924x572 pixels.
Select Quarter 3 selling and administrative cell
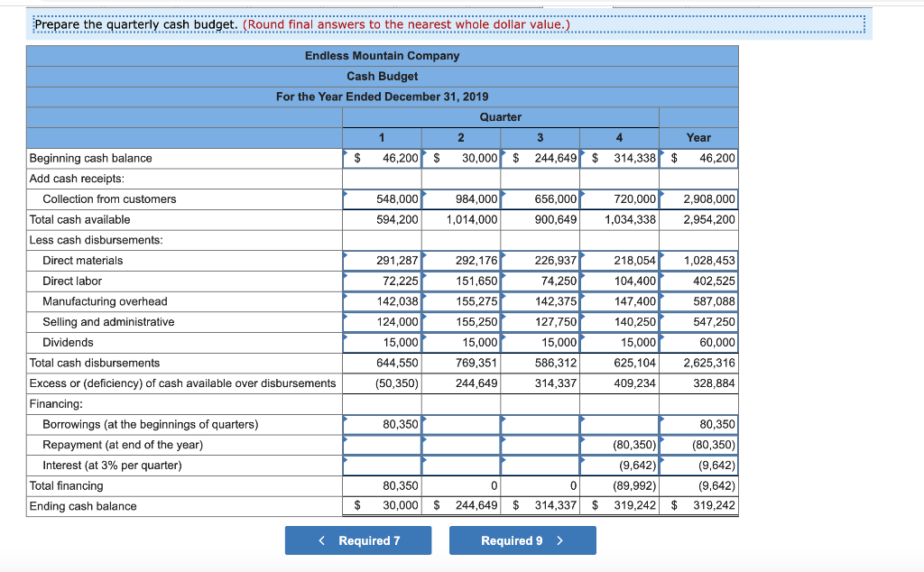pos(541,321)
